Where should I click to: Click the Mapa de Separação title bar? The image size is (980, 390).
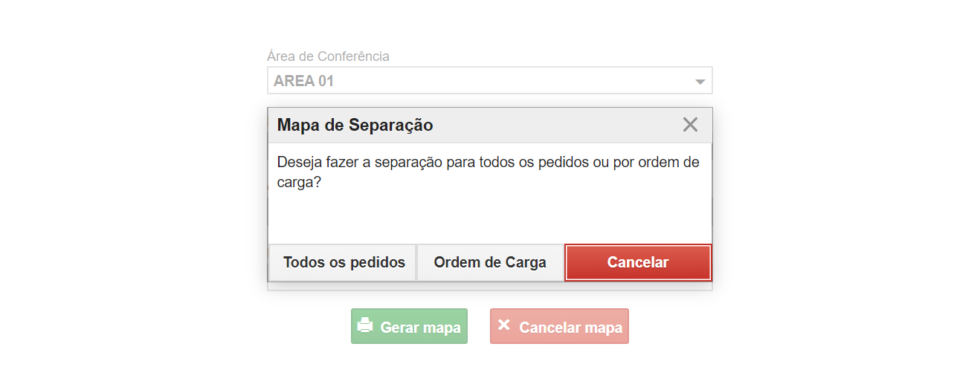pyautogui.click(x=490, y=125)
